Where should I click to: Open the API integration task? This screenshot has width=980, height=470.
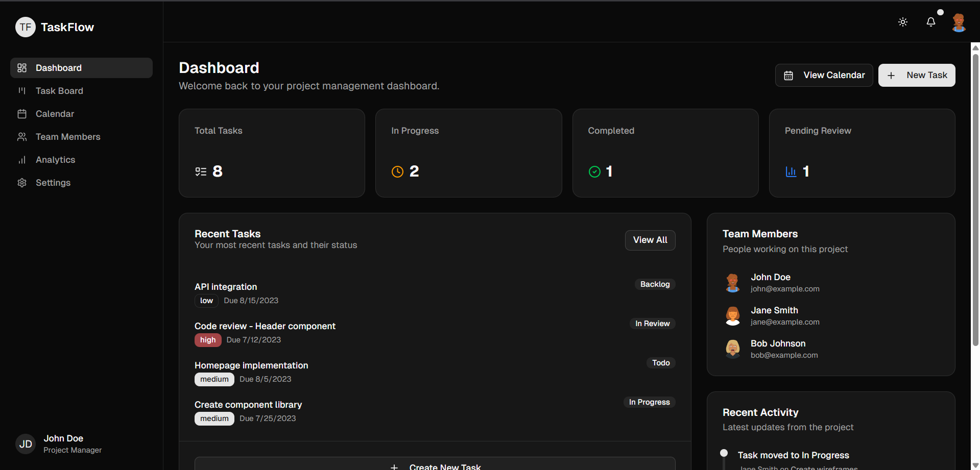click(226, 287)
